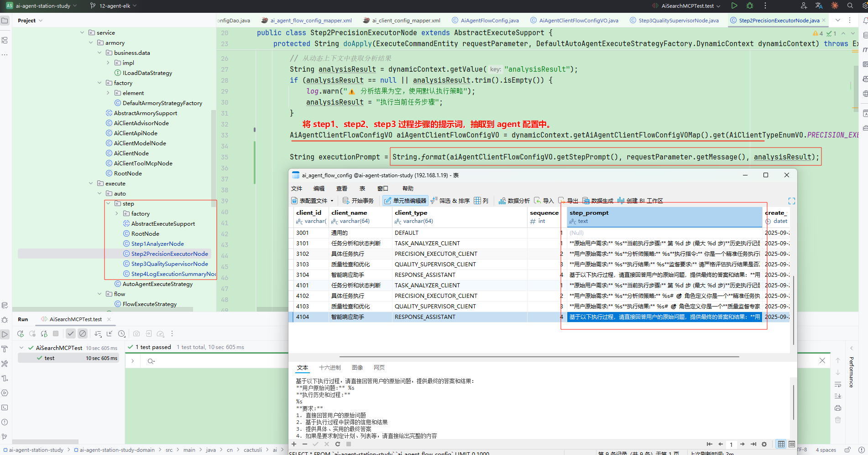Switch to Step3QualitySupervisorNode.java tab

click(x=678, y=21)
